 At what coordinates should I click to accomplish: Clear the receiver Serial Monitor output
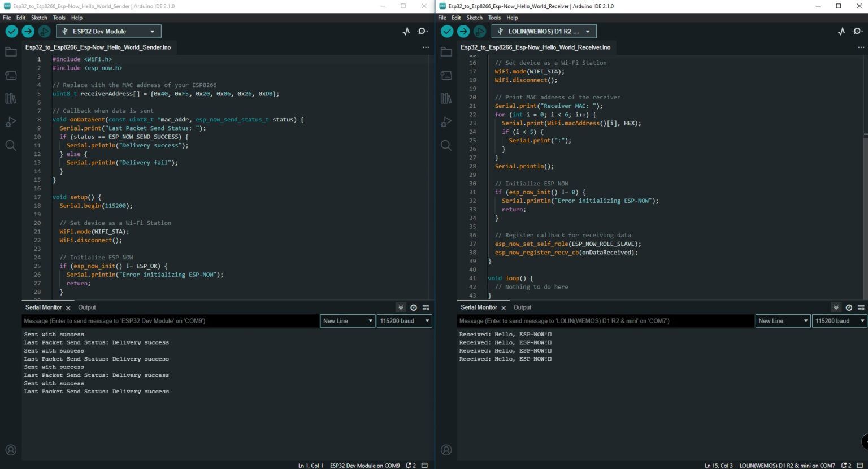[861, 307]
